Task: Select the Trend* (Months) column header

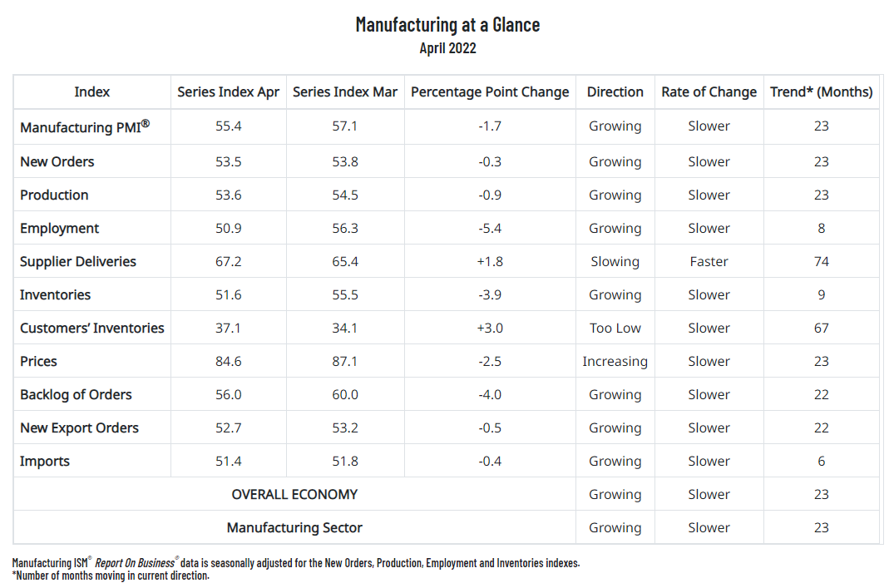Action: (821, 92)
